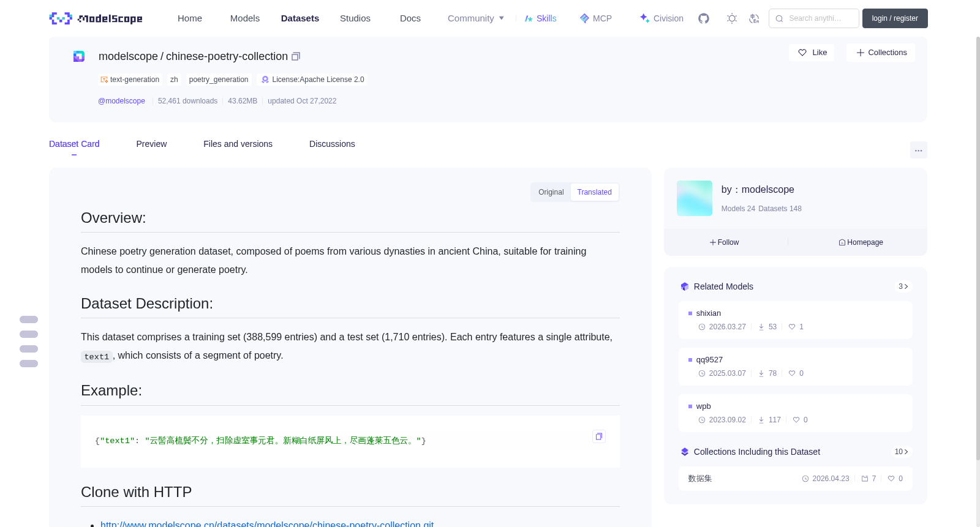Screen dimensions: 980x527
Task: Toggle the light/dark theme sun icon
Action: tap(732, 18)
